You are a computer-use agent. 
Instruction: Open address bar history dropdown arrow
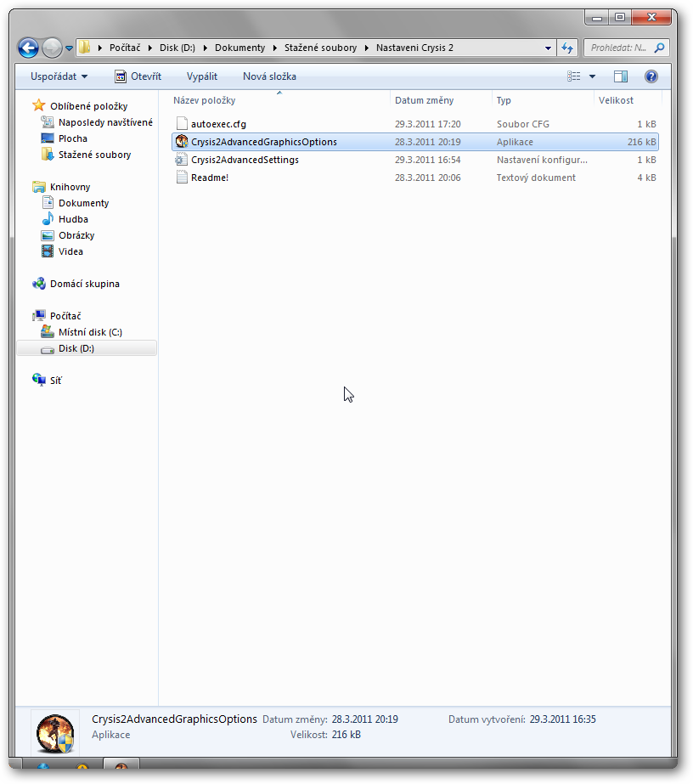549,48
